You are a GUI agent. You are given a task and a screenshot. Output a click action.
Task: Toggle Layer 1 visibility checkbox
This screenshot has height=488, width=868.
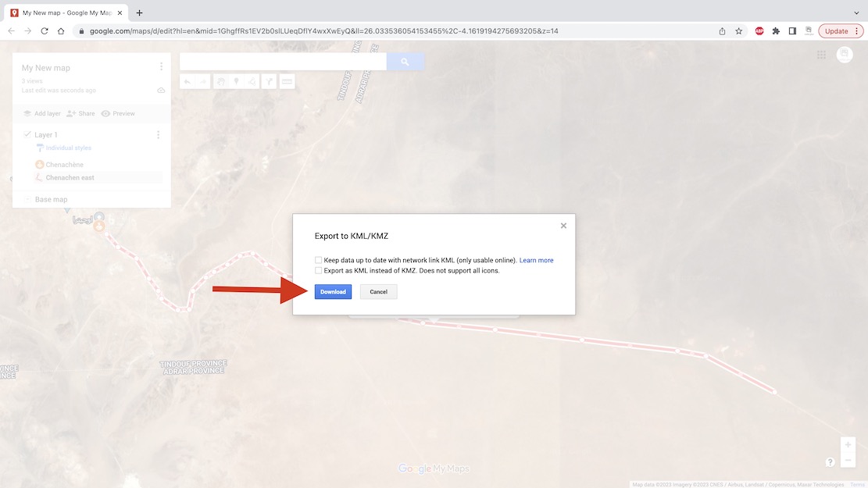click(x=27, y=134)
